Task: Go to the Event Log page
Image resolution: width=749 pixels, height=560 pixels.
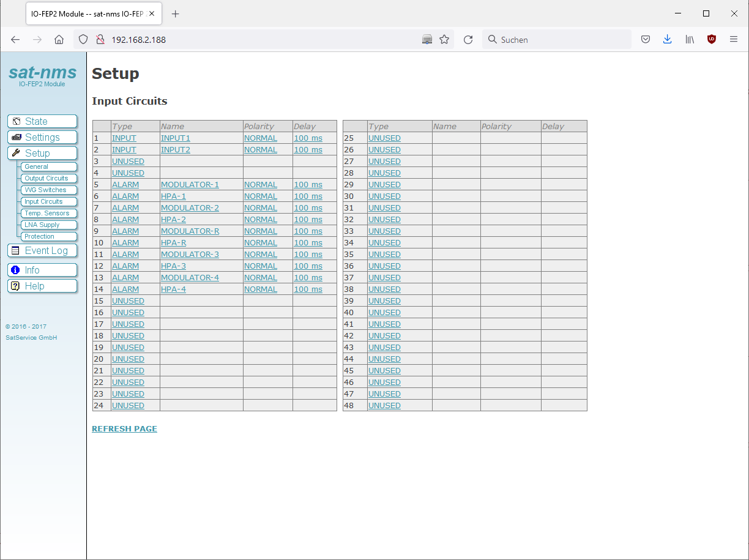Action: pyautogui.click(x=42, y=250)
